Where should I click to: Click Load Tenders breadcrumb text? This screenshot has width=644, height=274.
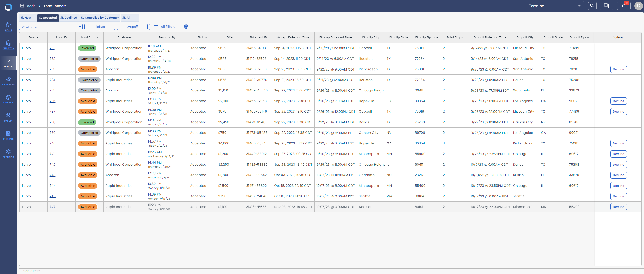pyautogui.click(x=55, y=6)
